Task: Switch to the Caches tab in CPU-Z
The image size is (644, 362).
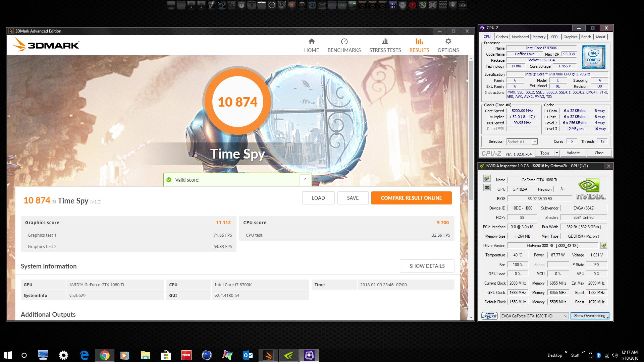Action: click(x=502, y=37)
